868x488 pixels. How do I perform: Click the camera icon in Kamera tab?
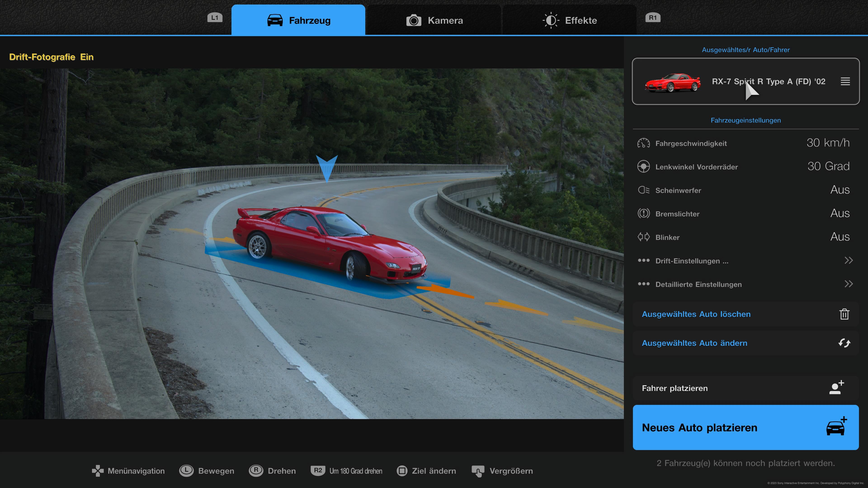[x=414, y=20]
